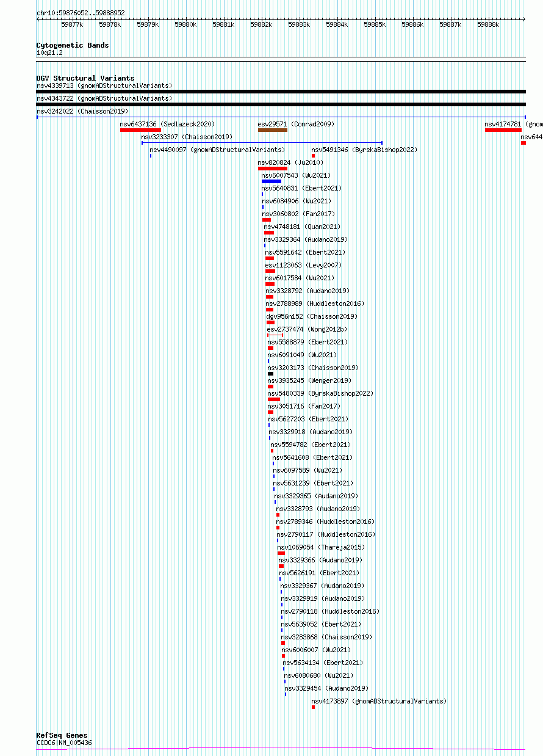Select nsv2790117 (Huddleston2016) label
The image size is (543, 756).
coord(326,534)
